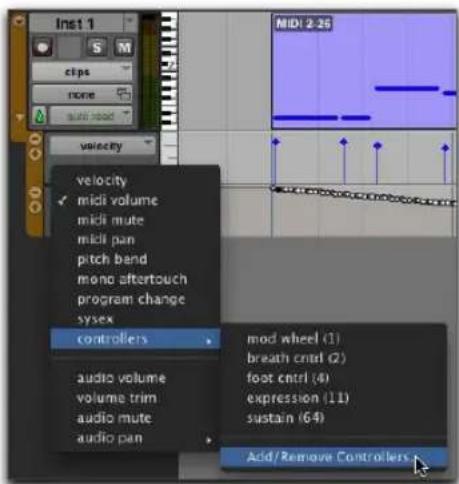Choose mod wheel (1) controller
This screenshot has height=484, width=459.
(333, 339)
